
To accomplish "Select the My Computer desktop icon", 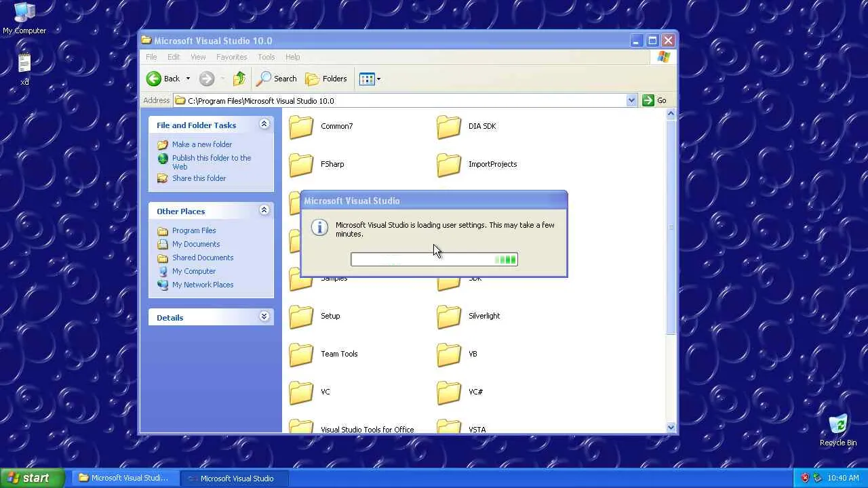I will [x=24, y=18].
